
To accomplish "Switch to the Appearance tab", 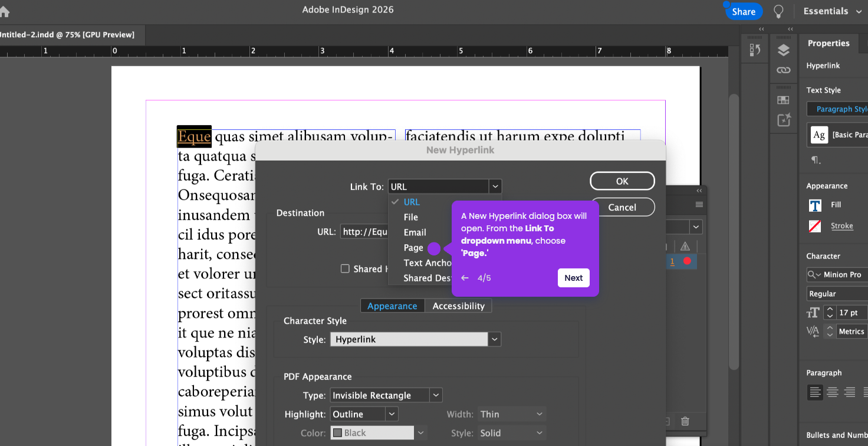I will pos(392,306).
